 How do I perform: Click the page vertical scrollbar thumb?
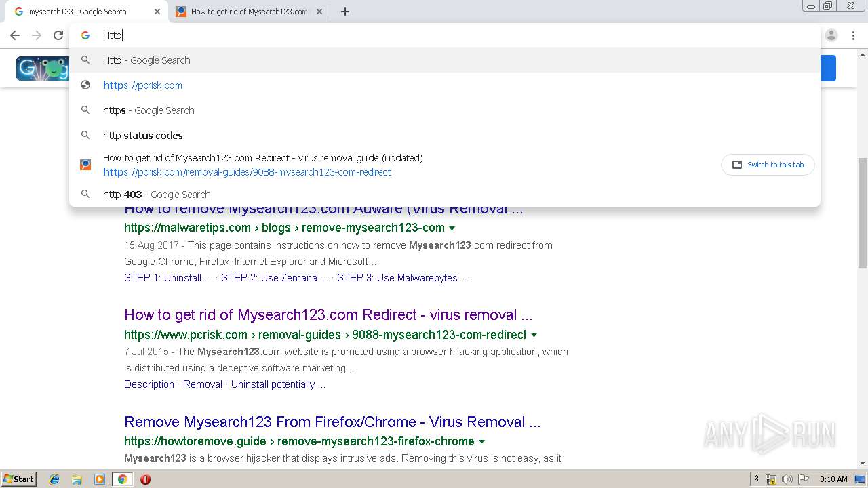pos(863,213)
